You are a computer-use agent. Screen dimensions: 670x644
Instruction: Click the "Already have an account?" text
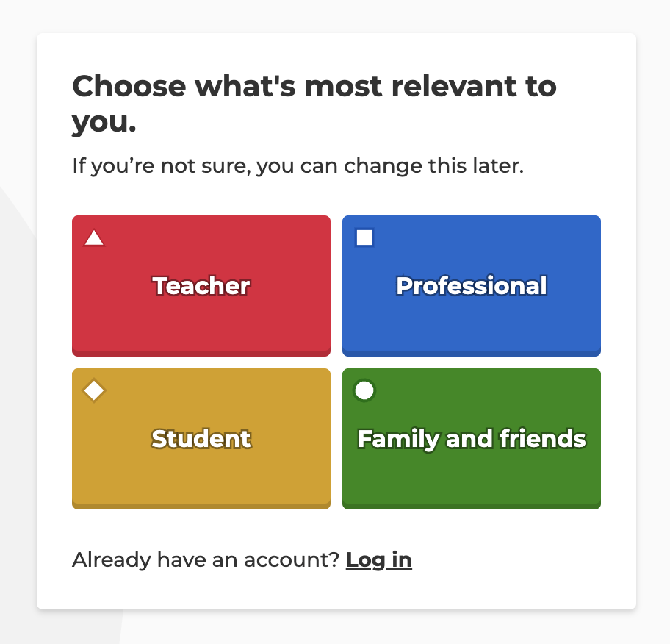pyautogui.click(x=206, y=559)
